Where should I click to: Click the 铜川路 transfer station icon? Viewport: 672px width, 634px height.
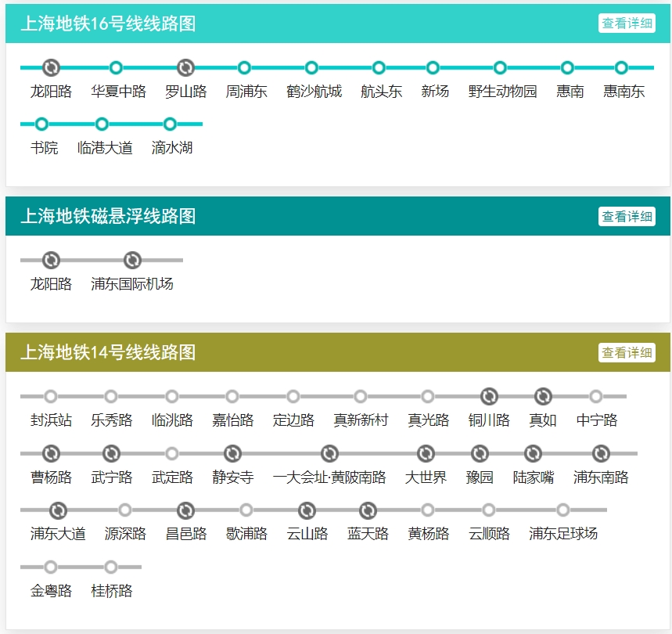[x=489, y=396]
